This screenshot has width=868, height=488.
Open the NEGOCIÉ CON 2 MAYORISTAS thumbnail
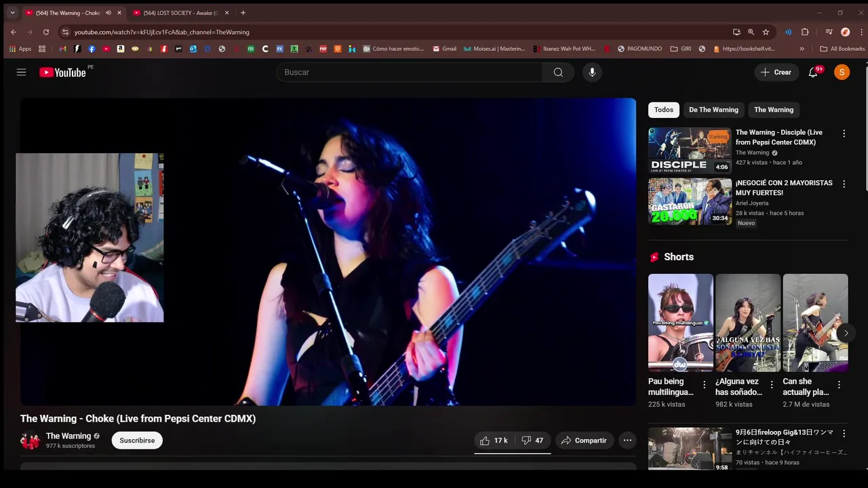tap(690, 201)
